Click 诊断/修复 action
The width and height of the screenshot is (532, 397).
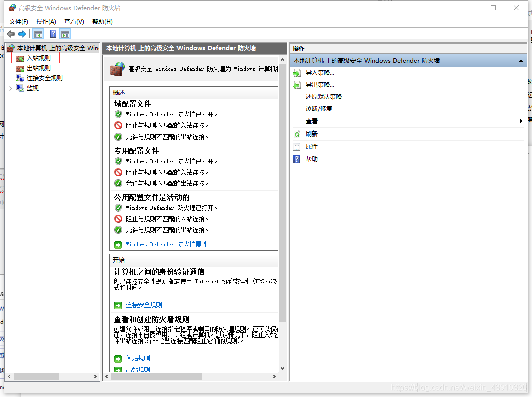point(319,109)
